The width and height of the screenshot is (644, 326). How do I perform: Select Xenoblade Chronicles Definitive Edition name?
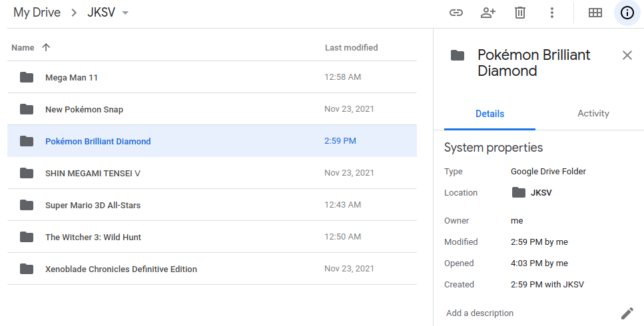pyautogui.click(x=121, y=269)
